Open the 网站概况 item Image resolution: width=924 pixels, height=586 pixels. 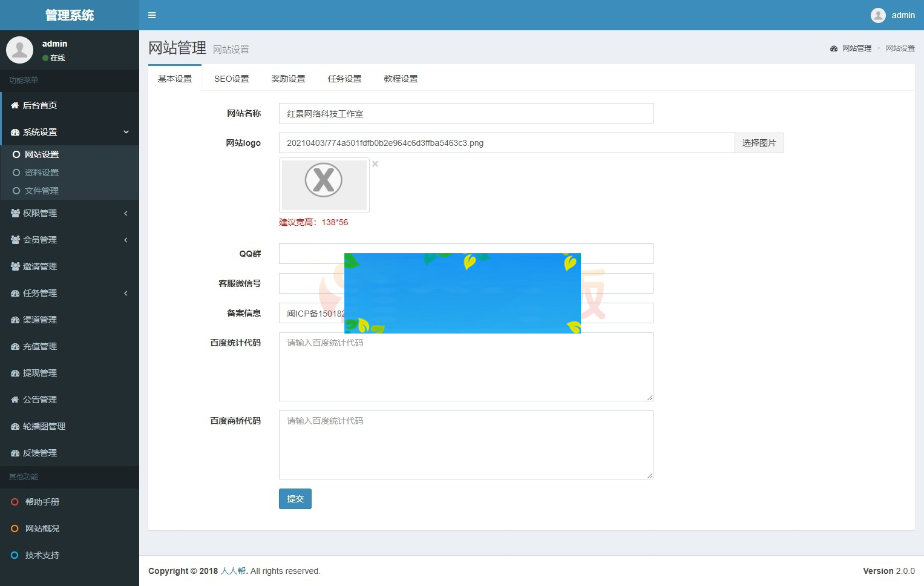[42, 528]
